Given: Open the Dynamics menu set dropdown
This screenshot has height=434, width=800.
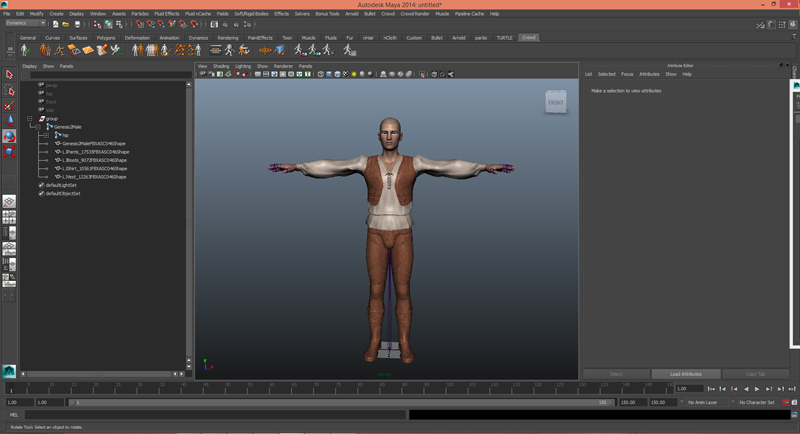Looking at the screenshot, I should coord(24,23).
